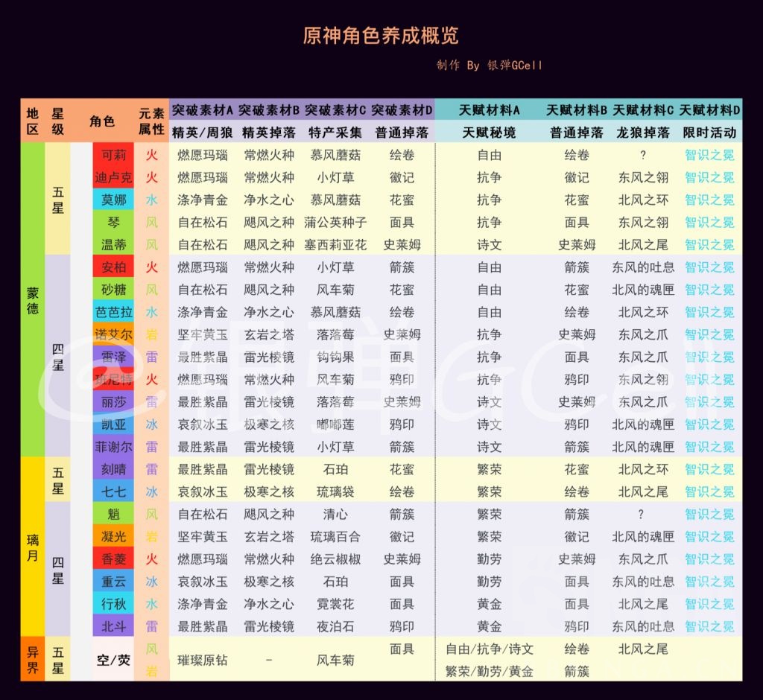The height and width of the screenshot is (700, 763).
Task: Click 蒲公英种子 in 琴's row
Action: [x=335, y=223]
